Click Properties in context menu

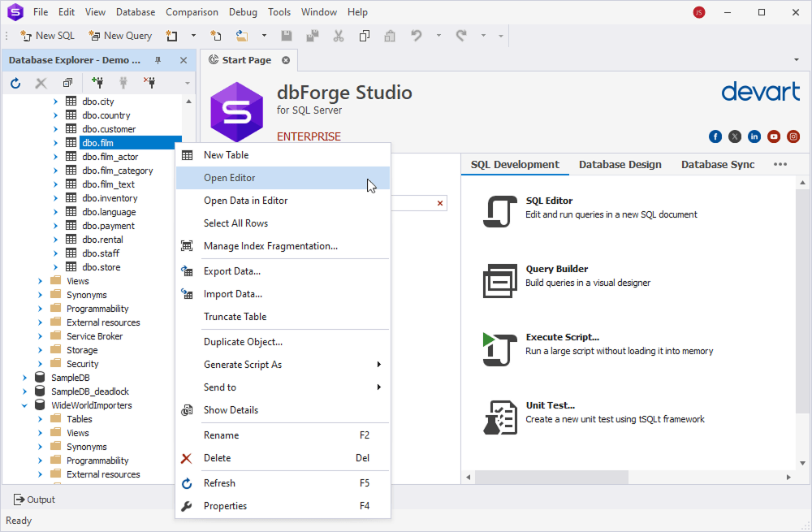pyautogui.click(x=283, y=506)
